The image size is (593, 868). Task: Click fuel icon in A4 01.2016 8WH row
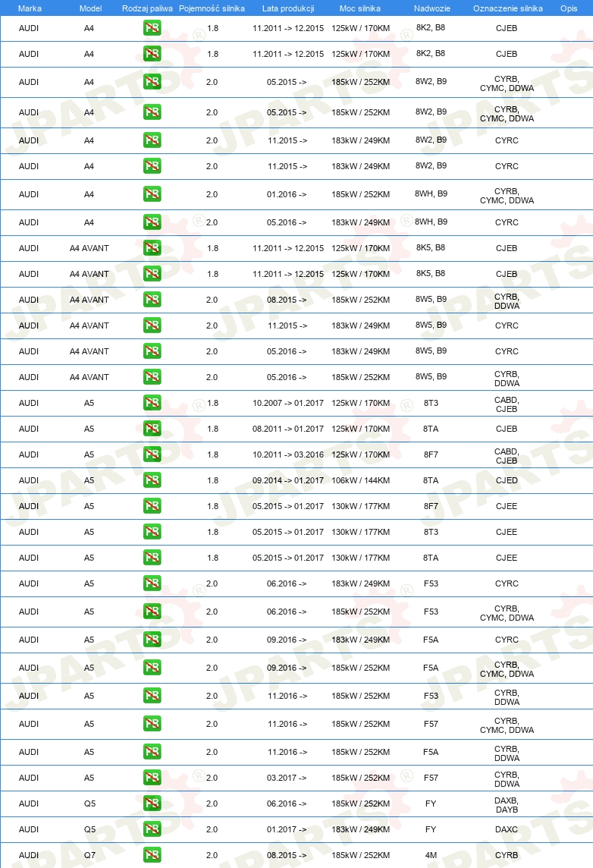point(152,194)
